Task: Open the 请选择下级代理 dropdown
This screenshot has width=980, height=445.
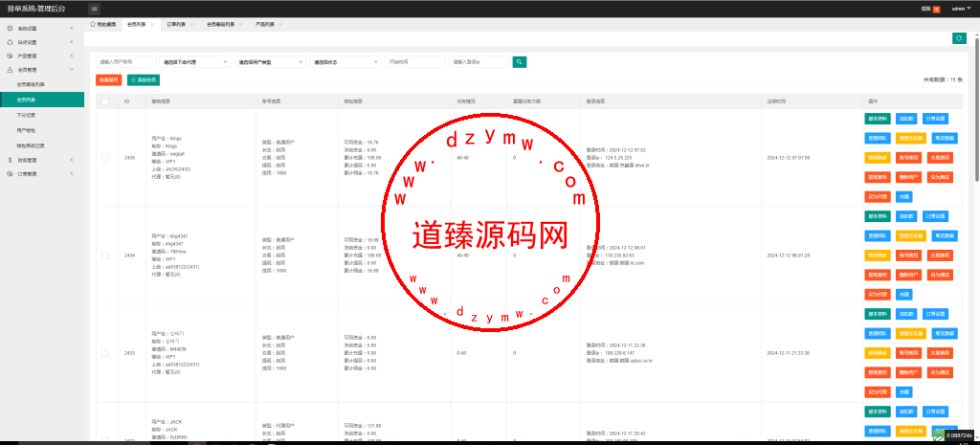Action: 195,62
